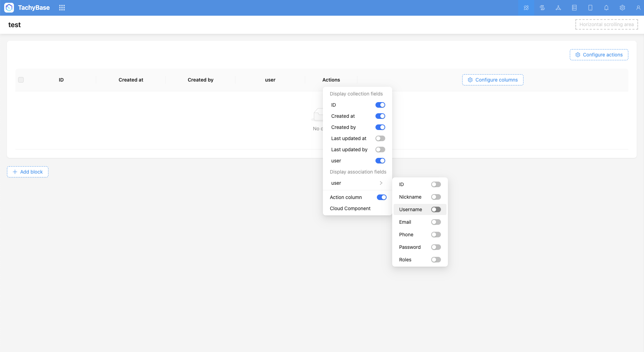644x352 pixels.
Task: Disable the ID collection field switch
Action: point(380,105)
